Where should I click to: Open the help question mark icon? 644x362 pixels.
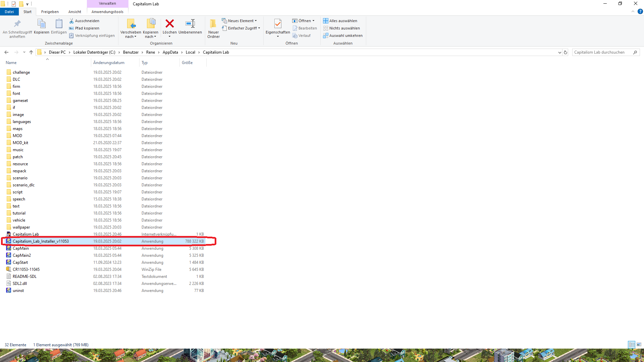pyautogui.click(x=640, y=11)
